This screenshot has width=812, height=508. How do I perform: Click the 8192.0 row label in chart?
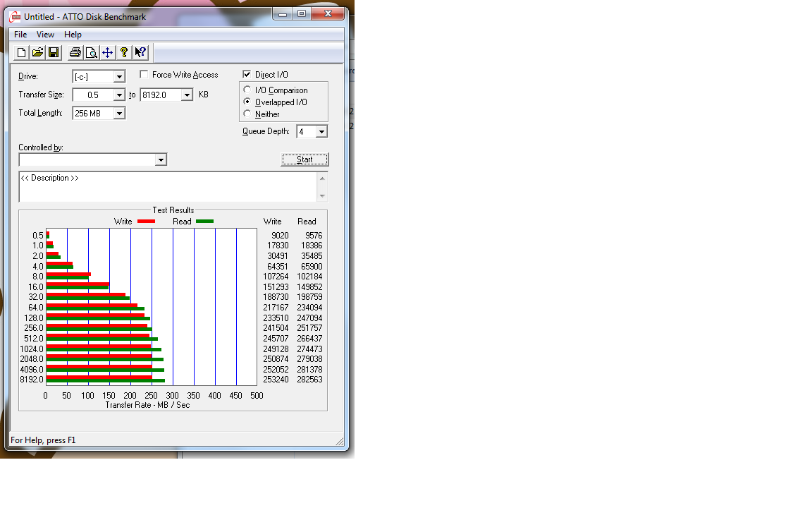[32, 380]
